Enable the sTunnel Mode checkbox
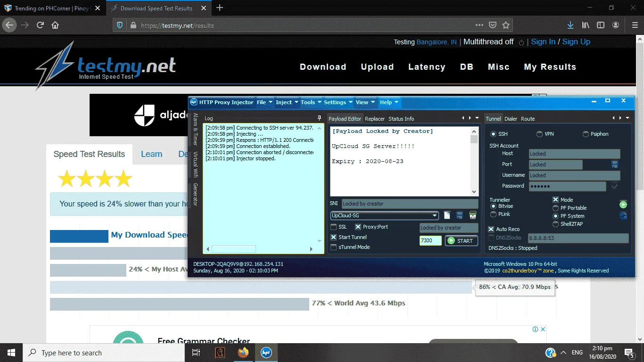Screen dimensions: 644x362 [x=334, y=247]
